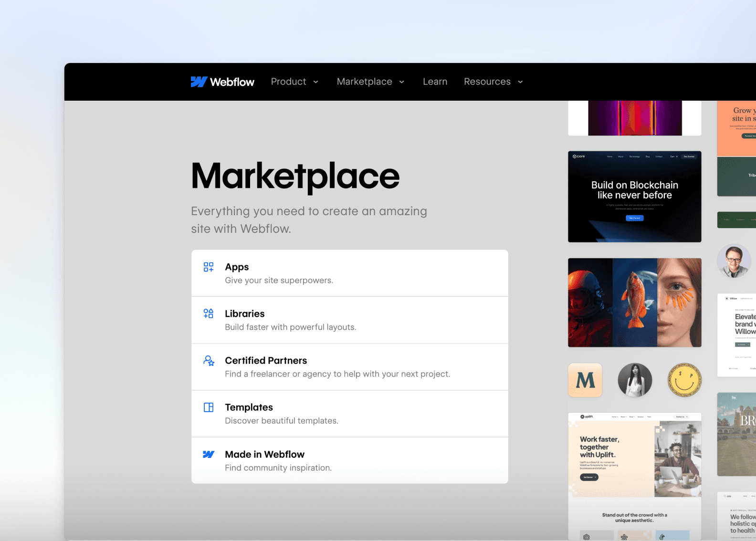
Task: Open the Apps link title
Action: pos(237,267)
